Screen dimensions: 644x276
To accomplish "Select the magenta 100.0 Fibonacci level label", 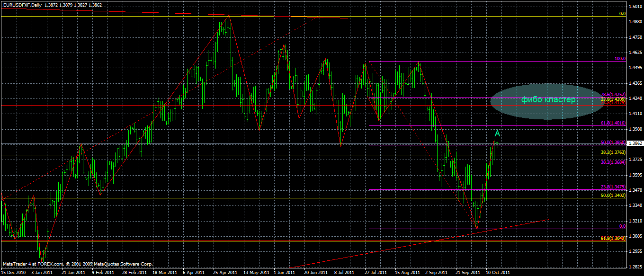I will coord(620,59).
